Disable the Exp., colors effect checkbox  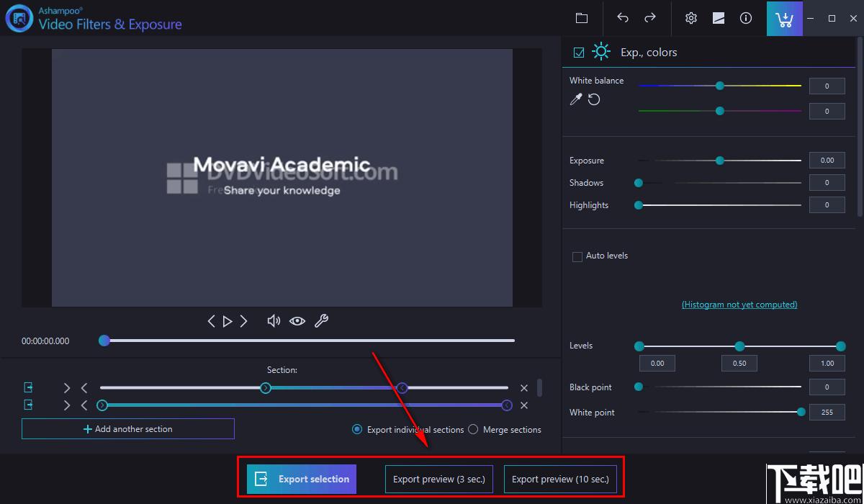click(x=579, y=53)
